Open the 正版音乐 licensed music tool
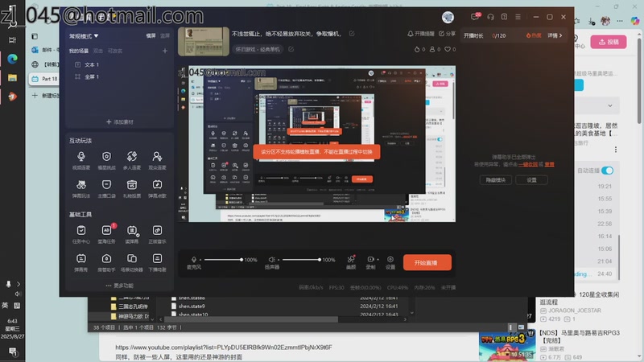The width and height of the screenshot is (644, 362). pyautogui.click(x=157, y=234)
